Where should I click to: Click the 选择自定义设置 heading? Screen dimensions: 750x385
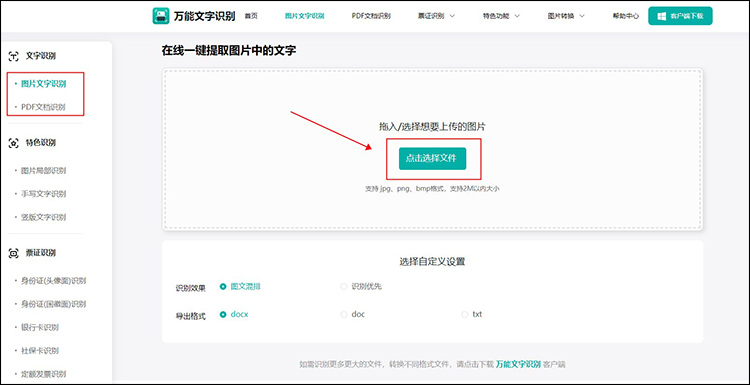click(x=432, y=262)
